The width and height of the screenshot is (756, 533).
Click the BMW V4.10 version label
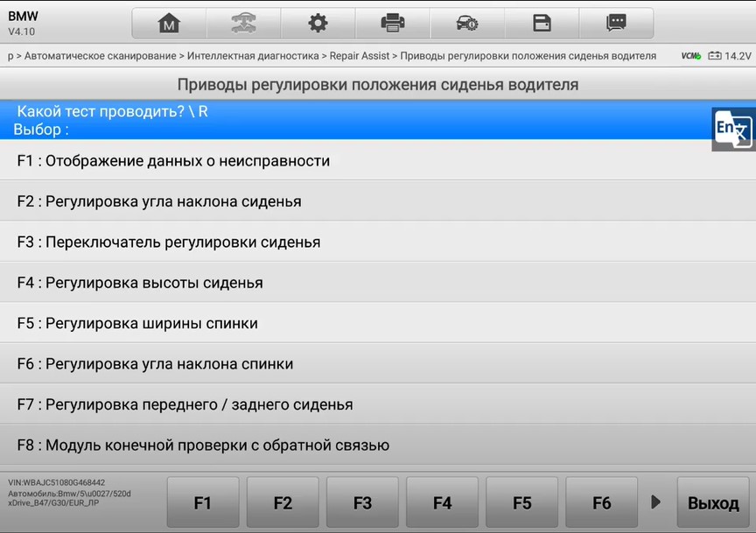(x=23, y=23)
